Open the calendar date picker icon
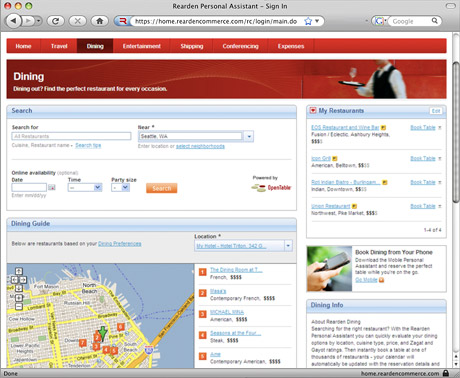460x378 pixels. 52,187
